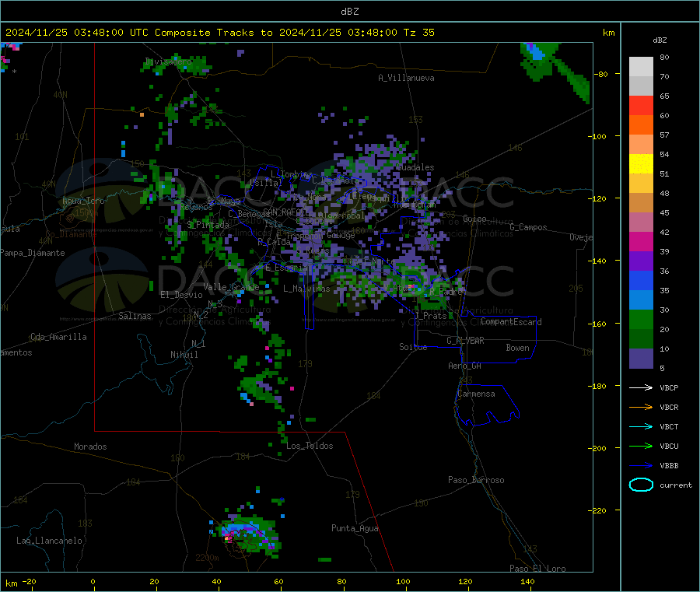Click the -80 tick on the right axis
The image size is (700, 592).
[x=600, y=74]
